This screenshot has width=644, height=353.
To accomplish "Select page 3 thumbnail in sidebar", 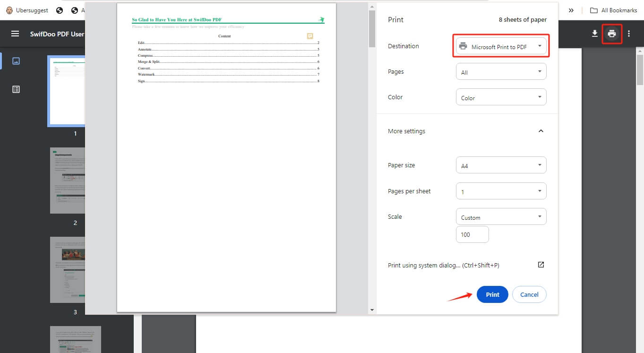I will (68, 270).
